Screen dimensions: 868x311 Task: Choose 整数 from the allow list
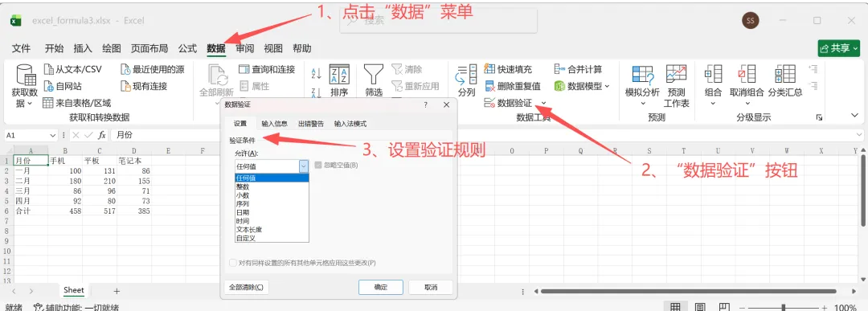point(272,186)
